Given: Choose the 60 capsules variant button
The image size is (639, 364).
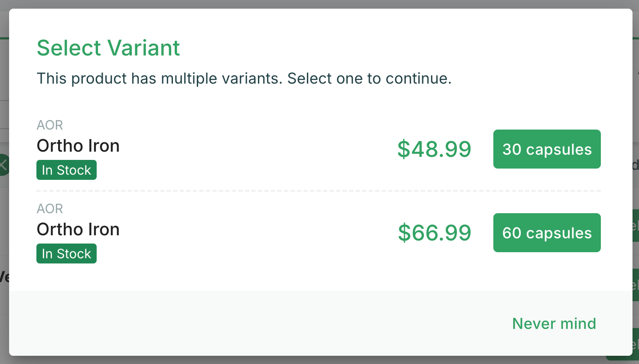Looking at the screenshot, I should 547,233.
